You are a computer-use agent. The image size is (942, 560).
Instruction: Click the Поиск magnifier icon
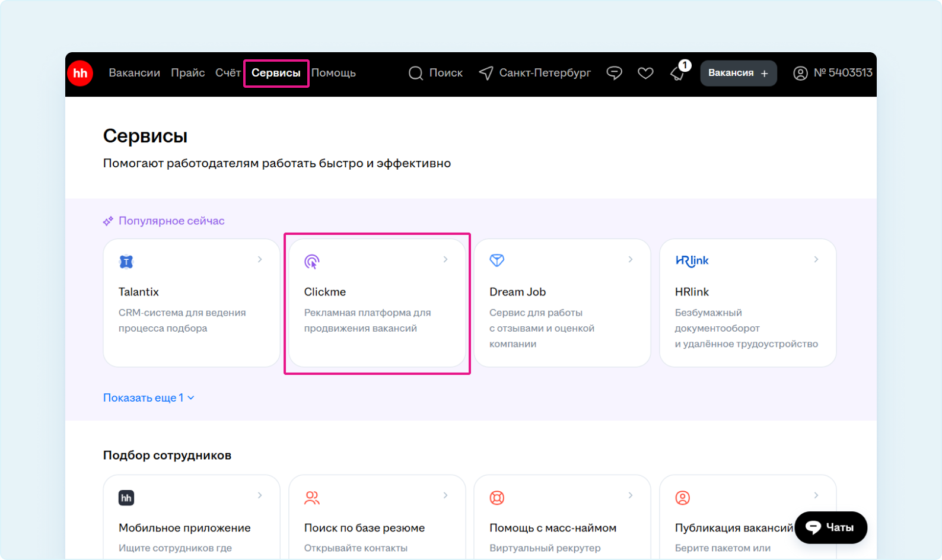[416, 73]
